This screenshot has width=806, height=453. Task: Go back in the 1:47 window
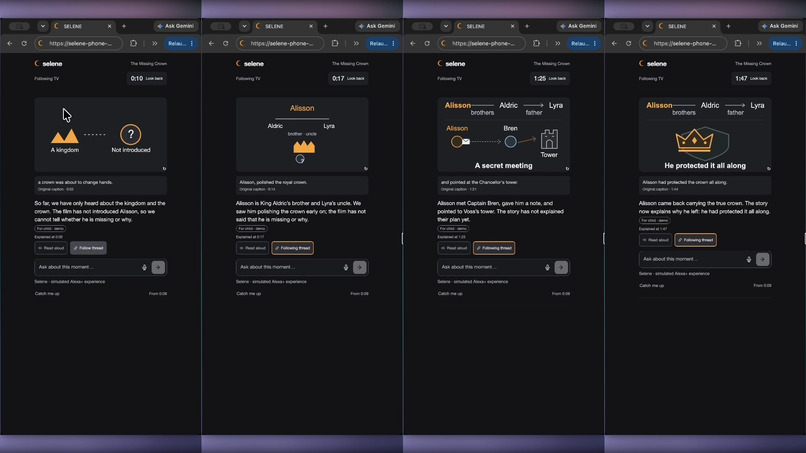point(614,44)
